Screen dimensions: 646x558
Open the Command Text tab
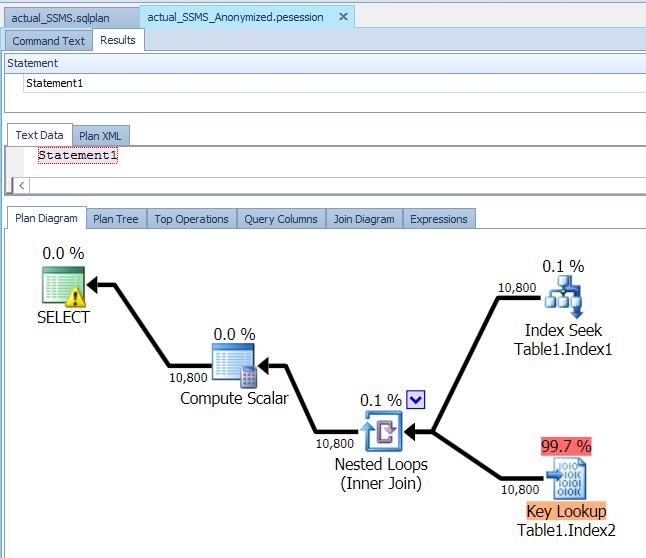point(48,41)
